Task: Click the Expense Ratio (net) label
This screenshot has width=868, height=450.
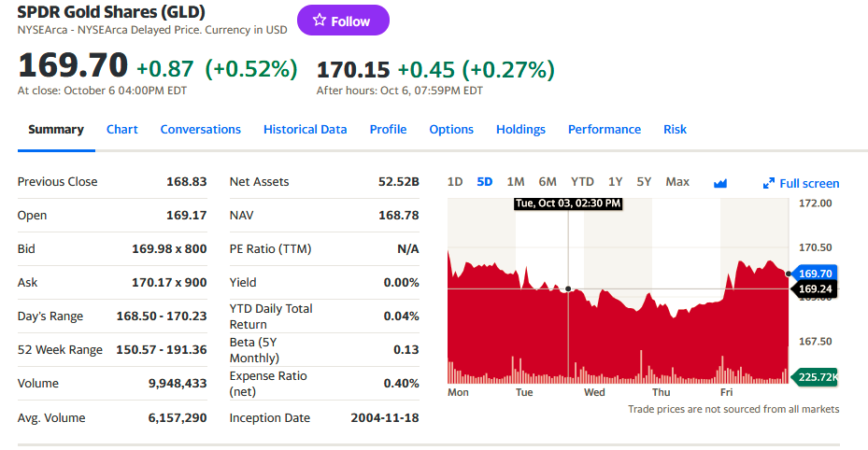Action: pos(268,384)
